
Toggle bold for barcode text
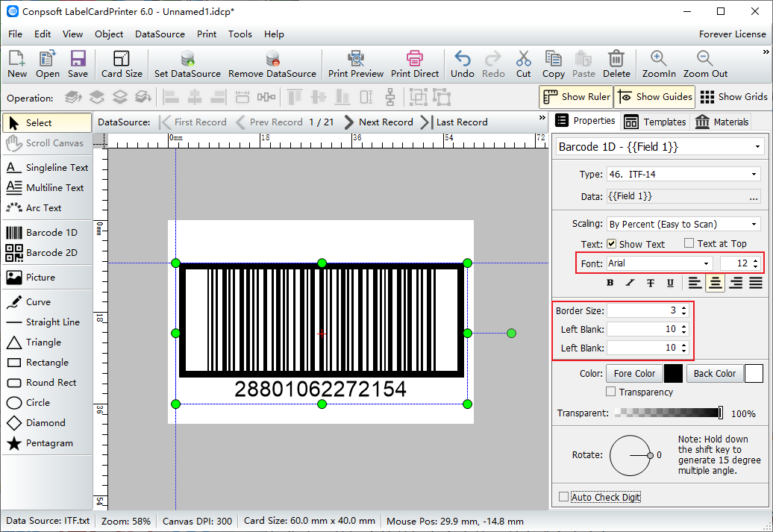point(610,283)
